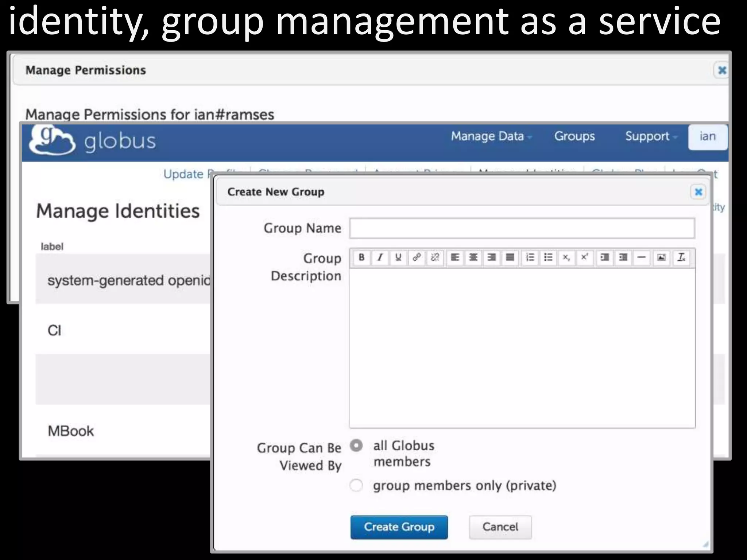Image resolution: width=747 pixels, height=560 pixels.
Task: Align description text right
Action: click(x=492, y=257)
